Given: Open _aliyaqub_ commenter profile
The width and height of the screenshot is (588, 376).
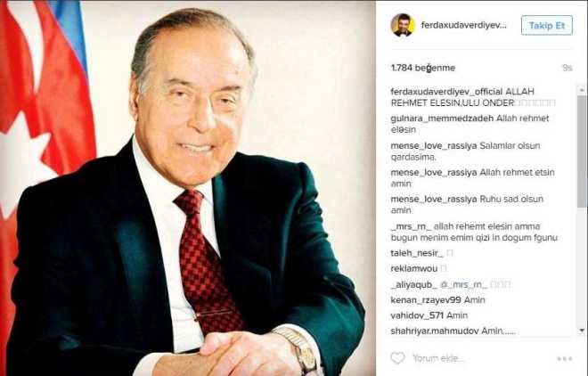Looking at the screenshot, I should [x=414, y=285].
